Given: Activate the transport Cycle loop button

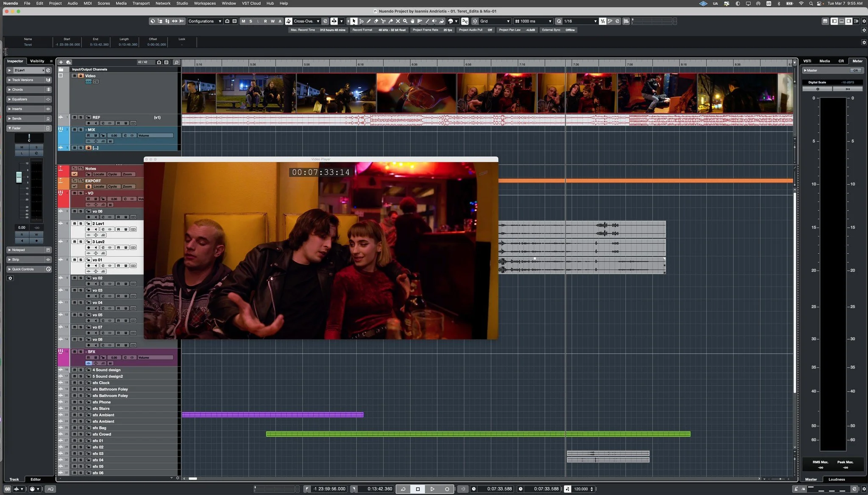Looking at the screenshot, I should click(403, 489).
